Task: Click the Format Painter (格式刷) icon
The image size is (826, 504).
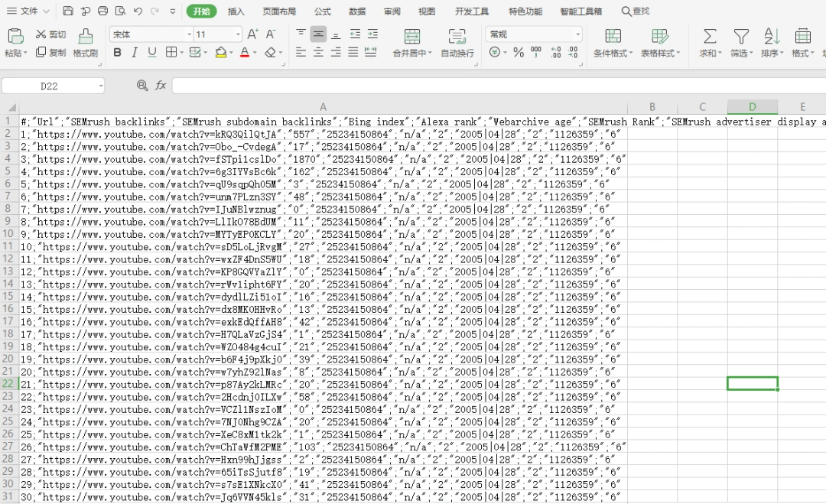Action: (x=86, y=36)
